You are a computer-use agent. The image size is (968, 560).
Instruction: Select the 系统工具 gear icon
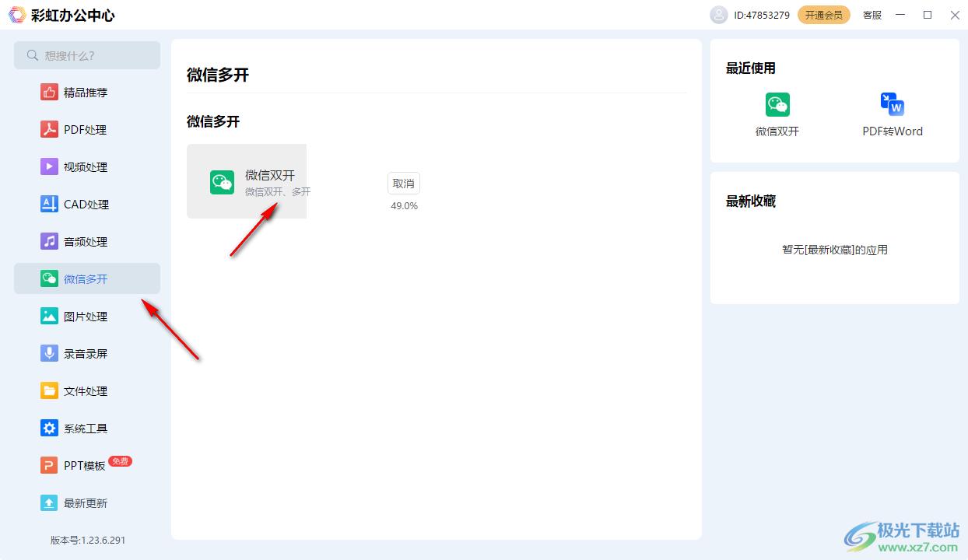49,429
